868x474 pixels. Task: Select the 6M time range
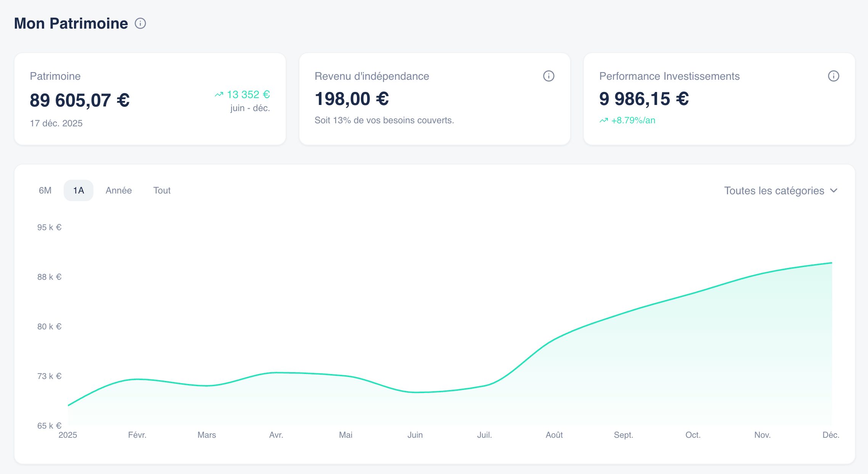tap(45, 190)
